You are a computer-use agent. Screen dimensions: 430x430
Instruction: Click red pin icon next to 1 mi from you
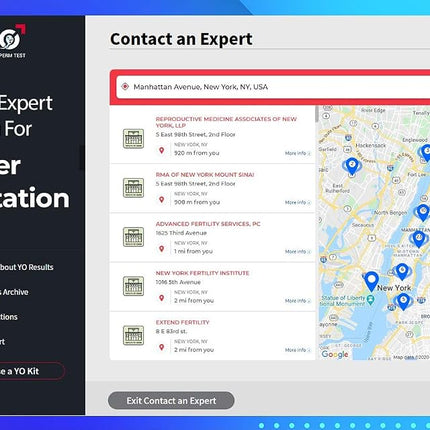coord(162,249)
